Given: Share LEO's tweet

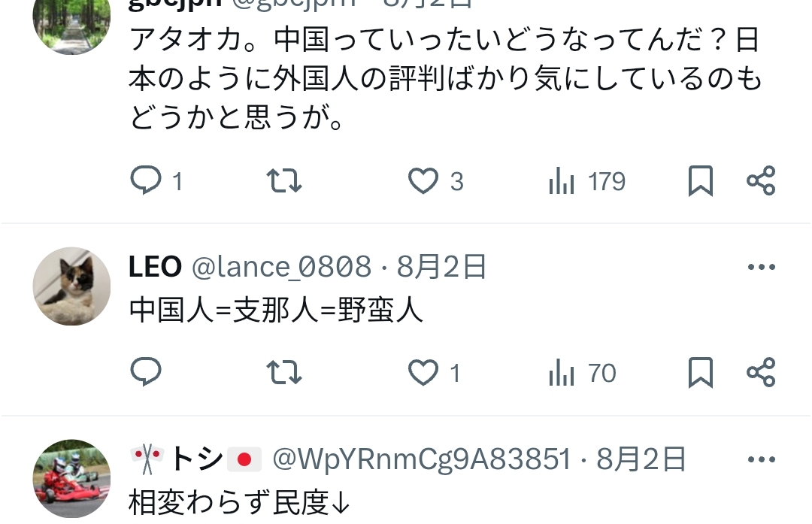Looking at the screenshot, I should (x=761, y=372).
